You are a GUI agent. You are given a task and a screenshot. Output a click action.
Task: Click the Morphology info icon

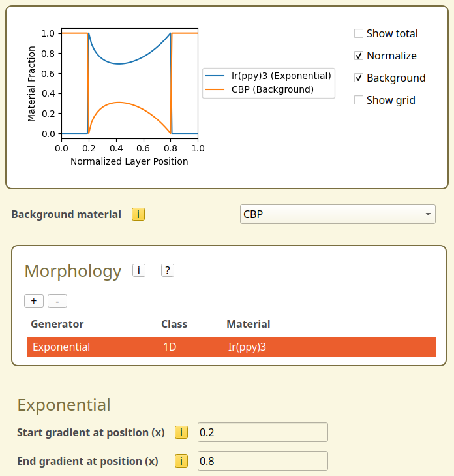tap(138, 270)
